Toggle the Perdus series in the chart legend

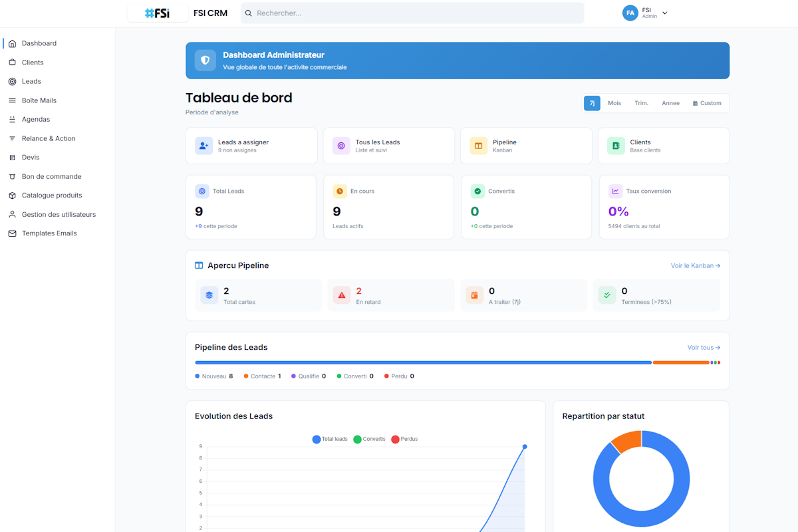(x=404, y=439)
